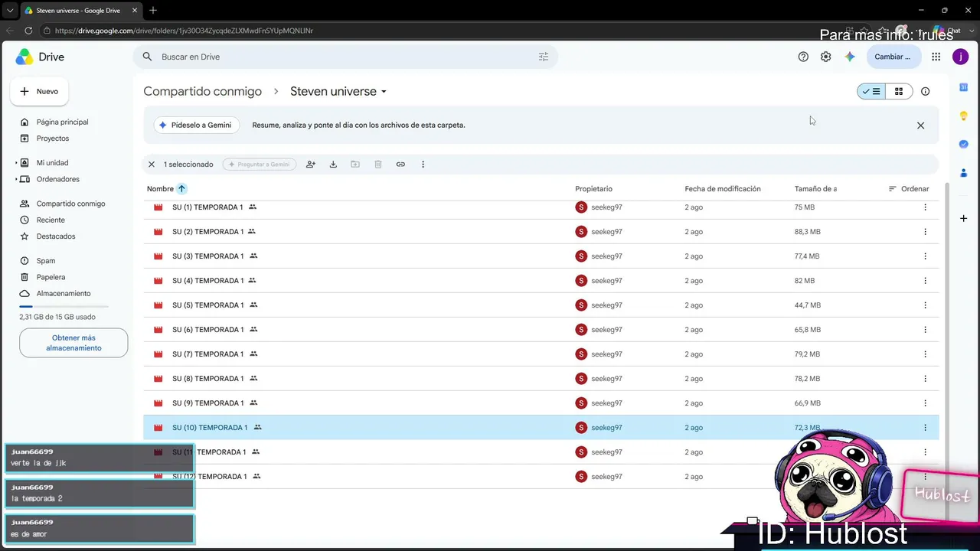980x551 pixels.
Task: Open Almacenamiento in the sidebar
Action: tap(64, 294)
